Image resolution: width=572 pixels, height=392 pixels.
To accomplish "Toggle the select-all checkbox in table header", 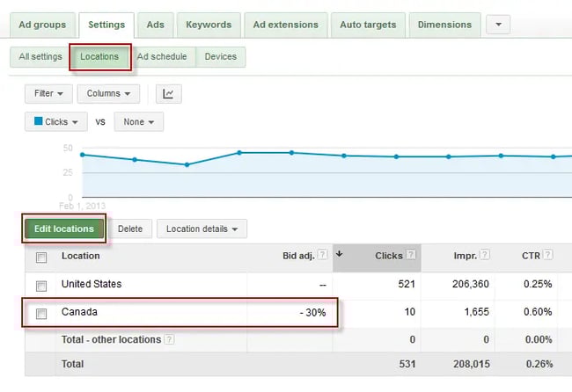I will coord(41,258).
